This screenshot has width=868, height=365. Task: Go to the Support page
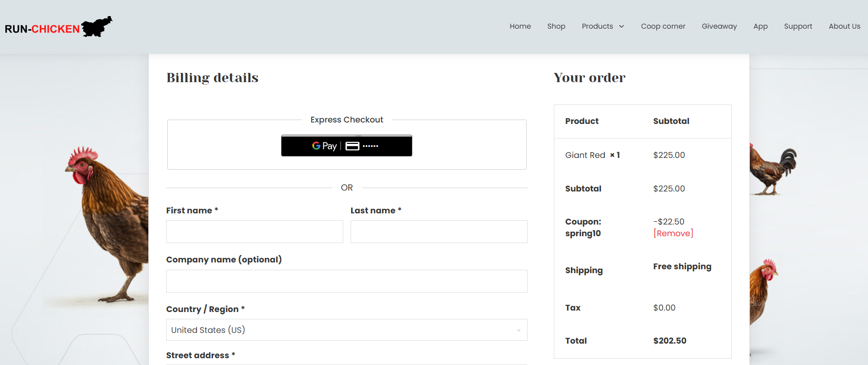pyautogui.click(x=798, y=26)
